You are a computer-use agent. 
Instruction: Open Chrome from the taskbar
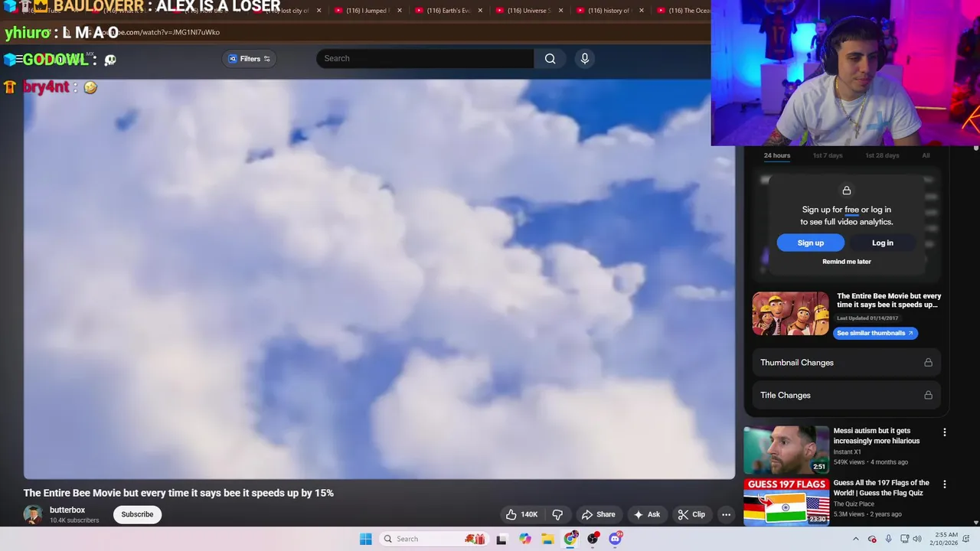coord(570,539)
